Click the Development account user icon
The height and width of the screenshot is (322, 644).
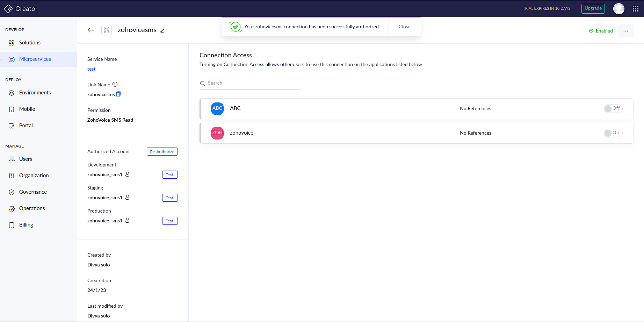pos(128,174)
